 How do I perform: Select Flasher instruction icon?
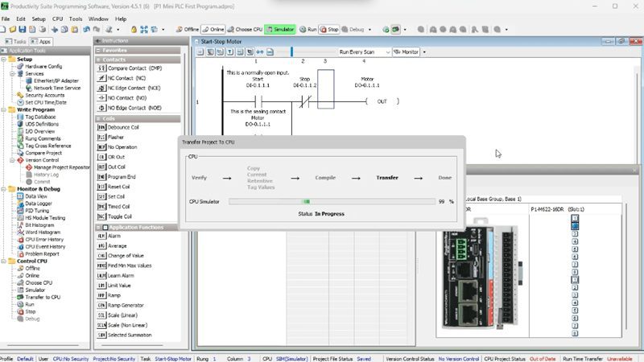coord(101,137)
